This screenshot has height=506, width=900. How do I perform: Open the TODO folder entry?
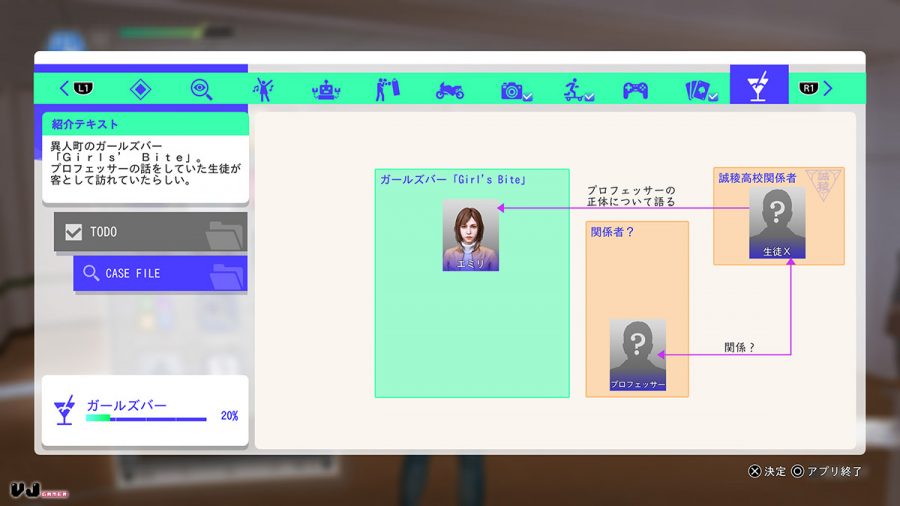tap(150, 232)
